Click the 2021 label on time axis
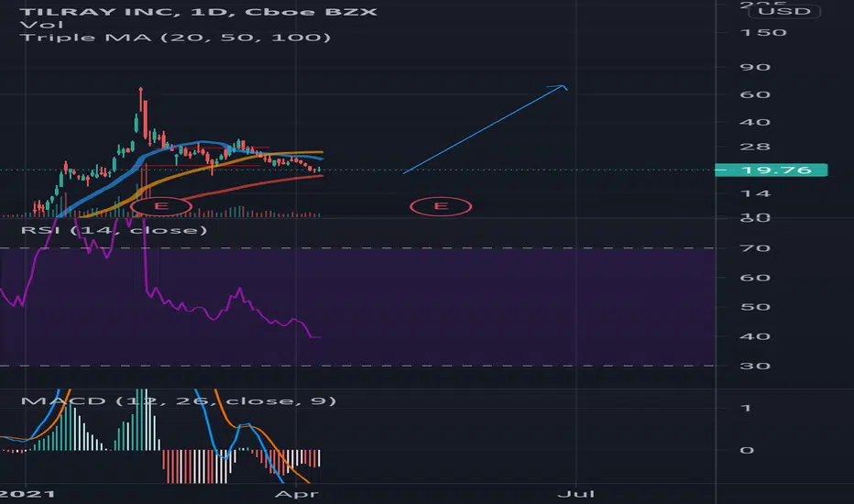Image resolution: width=854 pixels, height=504 pixels. pos(27,494)
